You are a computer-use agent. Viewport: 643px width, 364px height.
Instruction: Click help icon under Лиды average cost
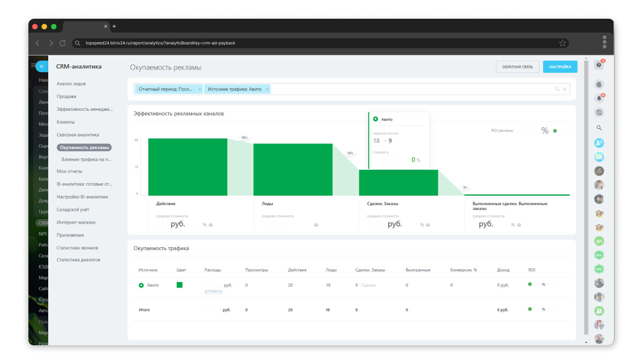click(x=316, y=225)
